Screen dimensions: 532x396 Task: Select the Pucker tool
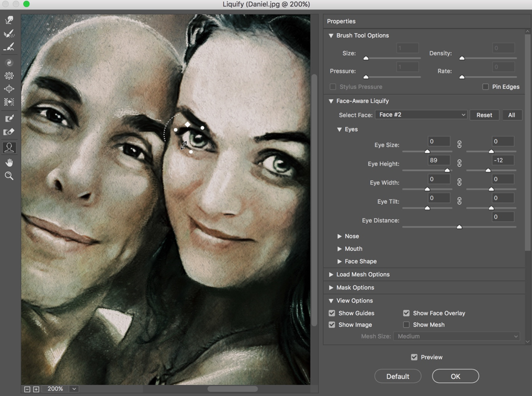pyautogui.click(x=9, y=75)
